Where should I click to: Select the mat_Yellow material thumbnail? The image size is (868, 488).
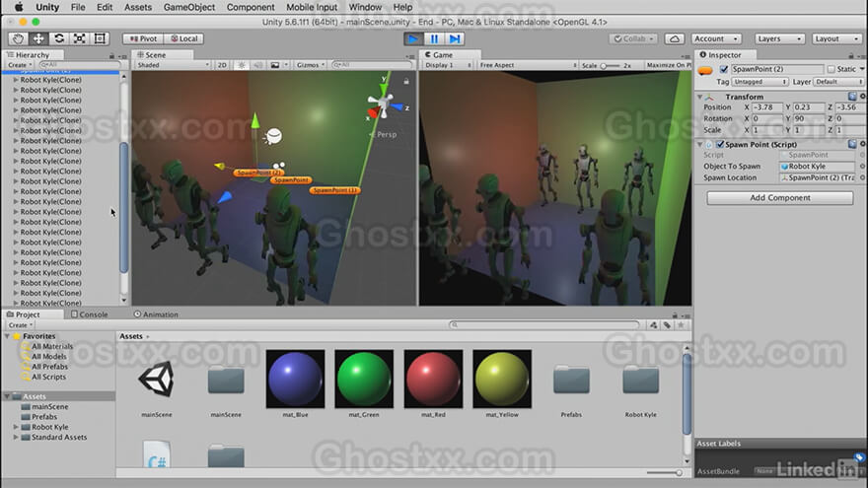pyautogui.click(x=502, y=379)
